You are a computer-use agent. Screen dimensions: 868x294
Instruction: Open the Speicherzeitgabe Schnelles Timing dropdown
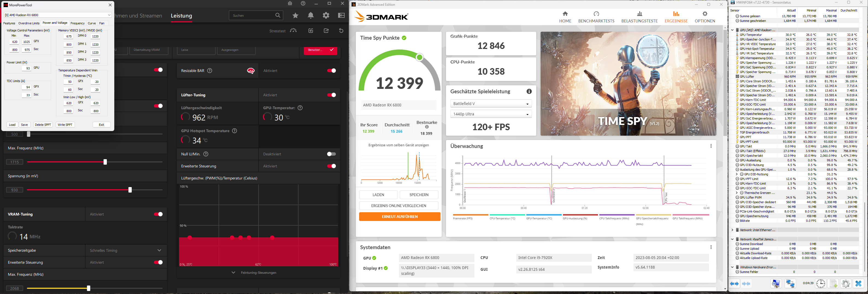(126, 251)
